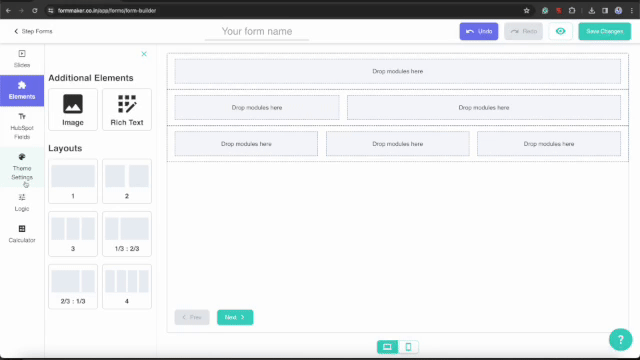Bookmark this page with star icon
The width and height of the screenshot is (640, 360).
point(527,11)
